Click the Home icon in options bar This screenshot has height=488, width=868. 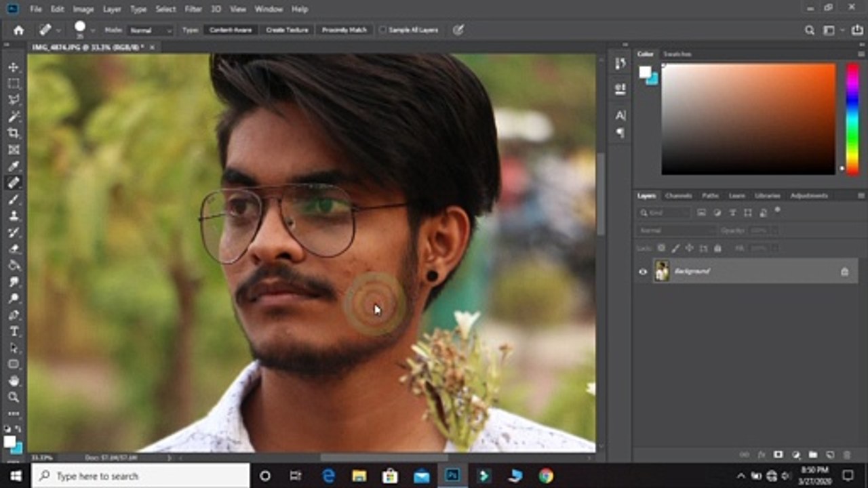(18, 30)
